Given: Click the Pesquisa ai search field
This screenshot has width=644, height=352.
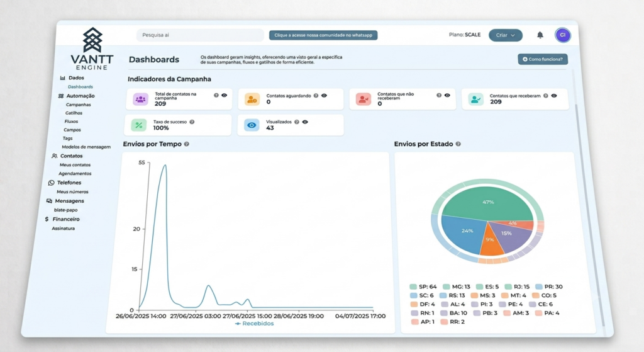Looking at the screenshot, I should pos(200,35).
